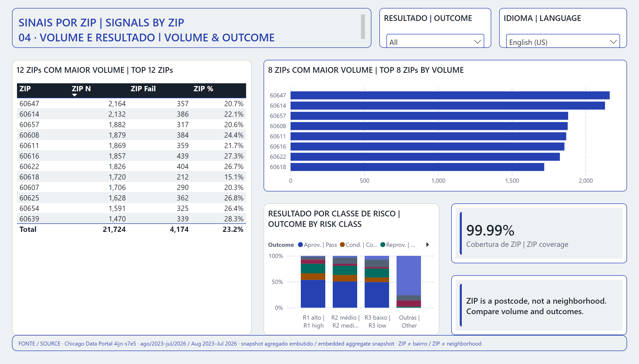Select the 60608 bar in the chart
The height and width of the screenshot is (364, 639).
pos(429,126)
